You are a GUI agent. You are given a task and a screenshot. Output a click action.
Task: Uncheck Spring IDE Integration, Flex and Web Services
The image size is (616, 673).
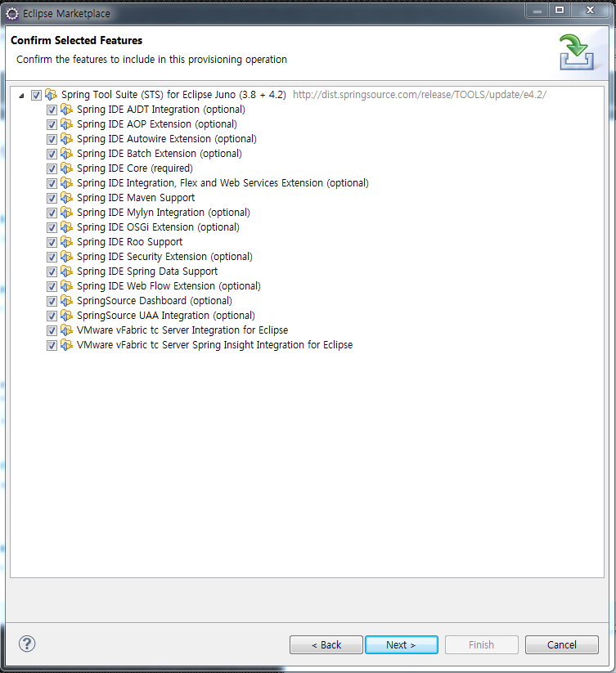click(x=52, y=184)
